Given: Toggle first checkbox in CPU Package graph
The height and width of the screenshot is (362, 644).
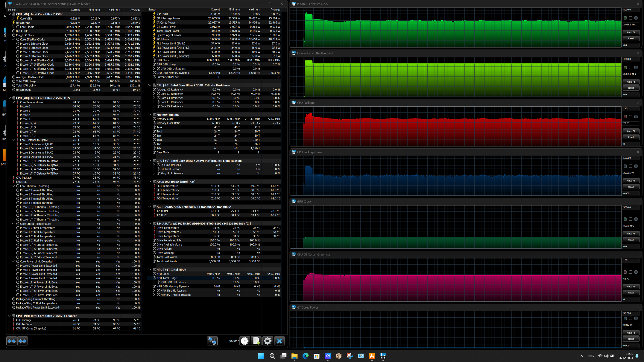Looking at the screenshot, I should (625, 117).
